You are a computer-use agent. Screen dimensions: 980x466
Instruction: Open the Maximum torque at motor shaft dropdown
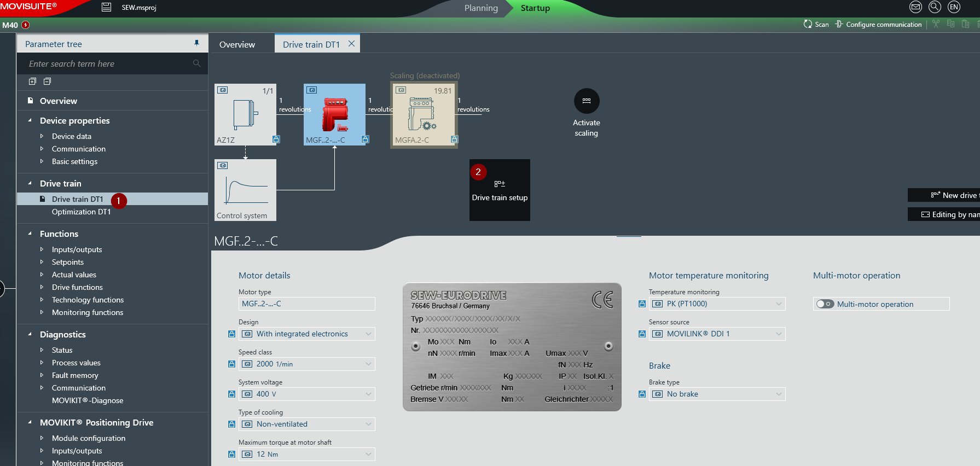(x=307, y=454)
